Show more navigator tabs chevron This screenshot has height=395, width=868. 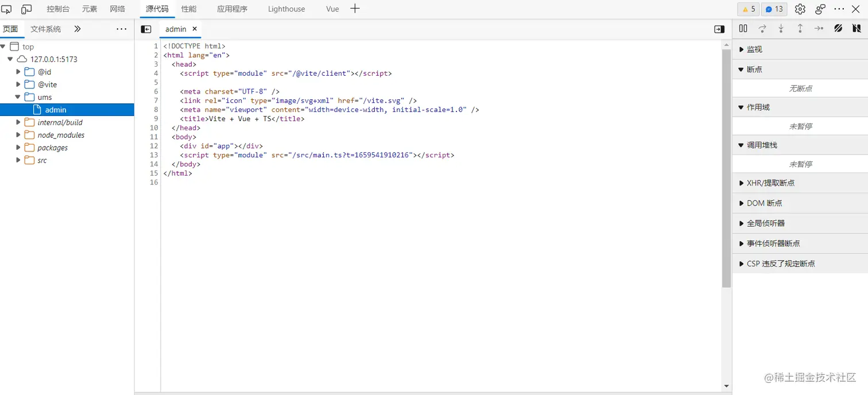point(77,29)
